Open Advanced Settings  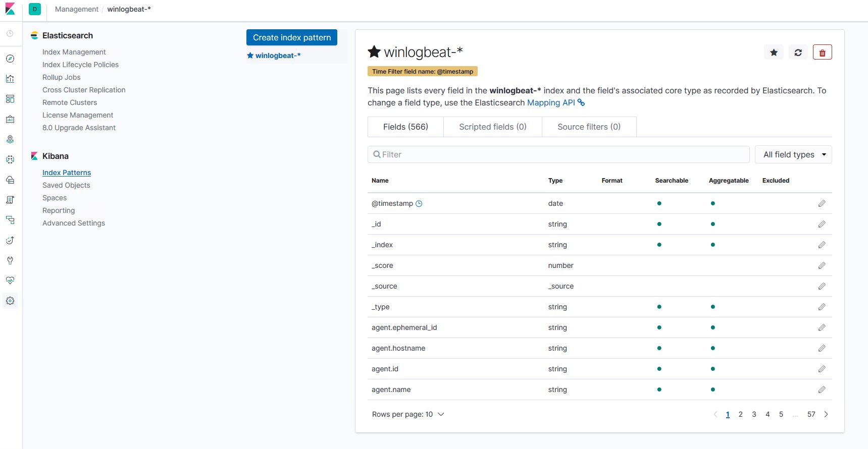(x=74, y=223)
